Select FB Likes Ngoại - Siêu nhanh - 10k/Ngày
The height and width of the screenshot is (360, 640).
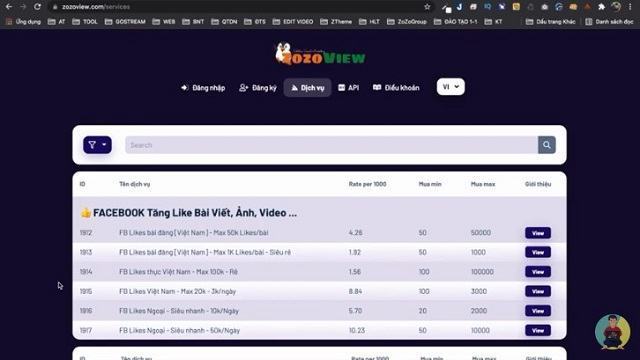[179, 311]
